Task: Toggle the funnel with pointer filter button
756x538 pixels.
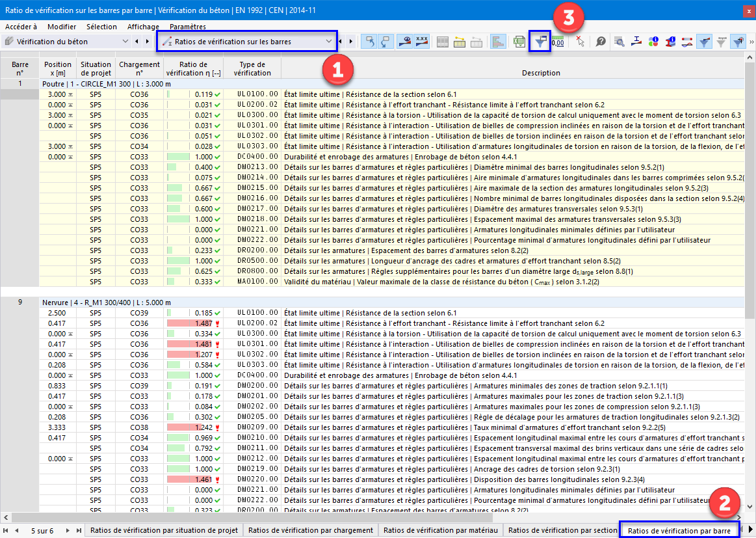Action: (x=738, y=42)
